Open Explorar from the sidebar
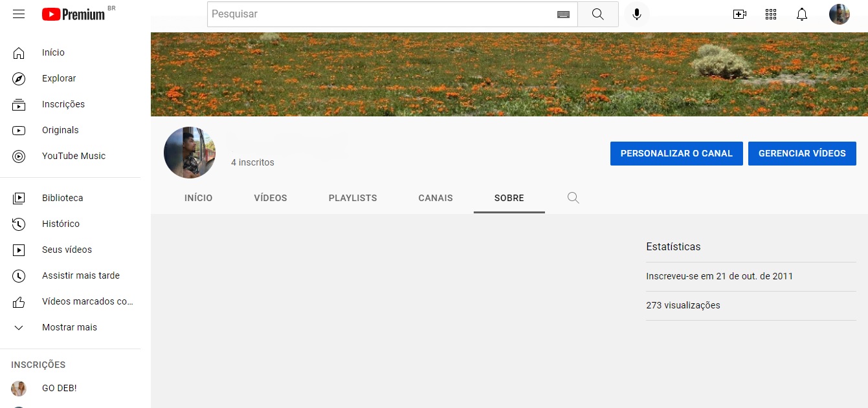 click(58, 78)
